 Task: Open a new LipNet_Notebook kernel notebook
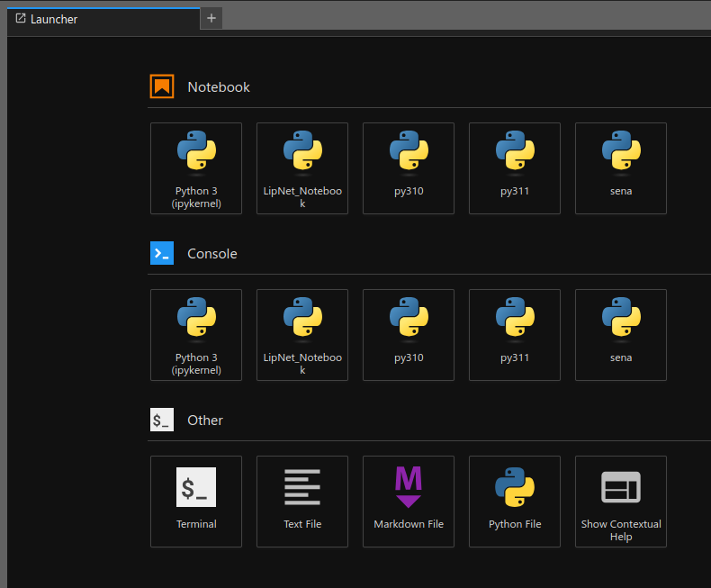(302, 168)
